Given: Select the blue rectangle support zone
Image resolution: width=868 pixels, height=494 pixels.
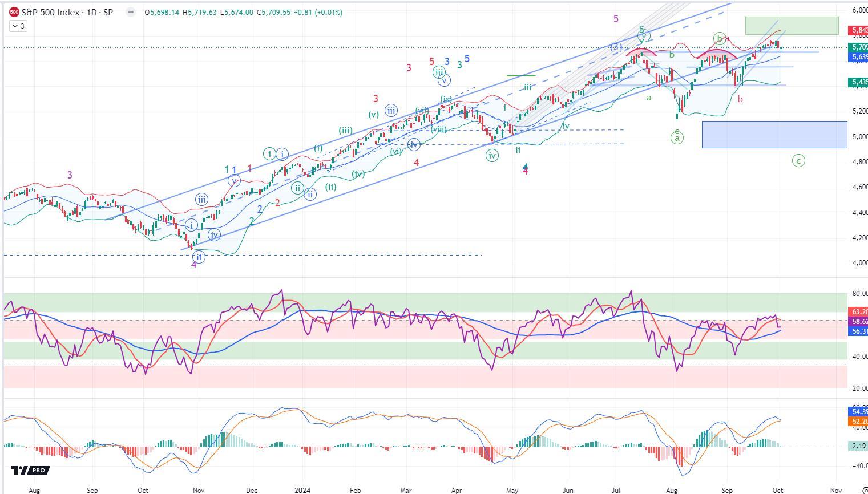Looking at the screenshot, I should [774, 135].
